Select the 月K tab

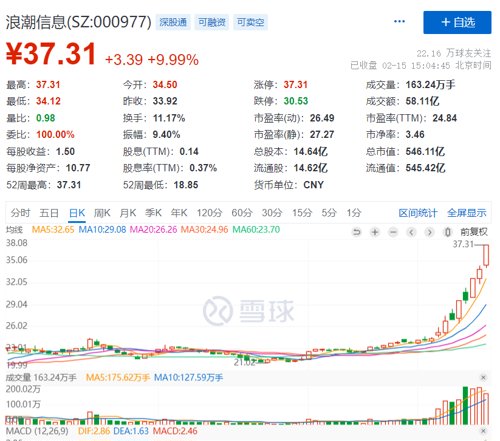click(x=128, y=213)
